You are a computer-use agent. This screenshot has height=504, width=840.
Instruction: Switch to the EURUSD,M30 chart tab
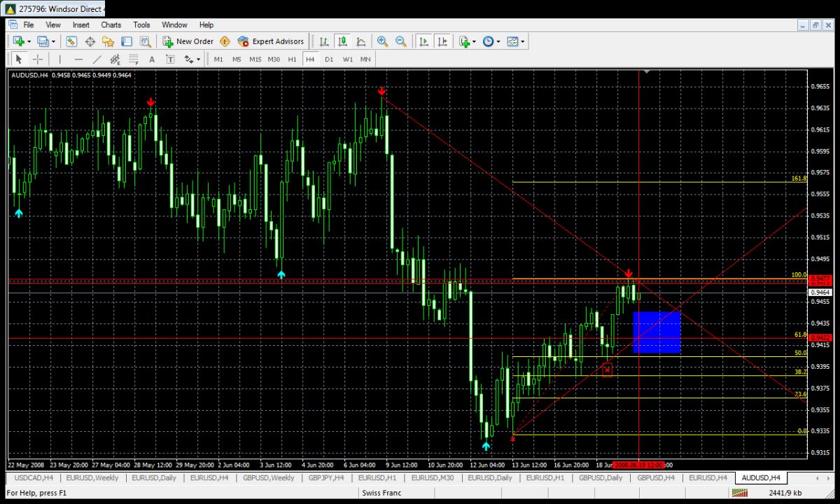pos(432,477)
